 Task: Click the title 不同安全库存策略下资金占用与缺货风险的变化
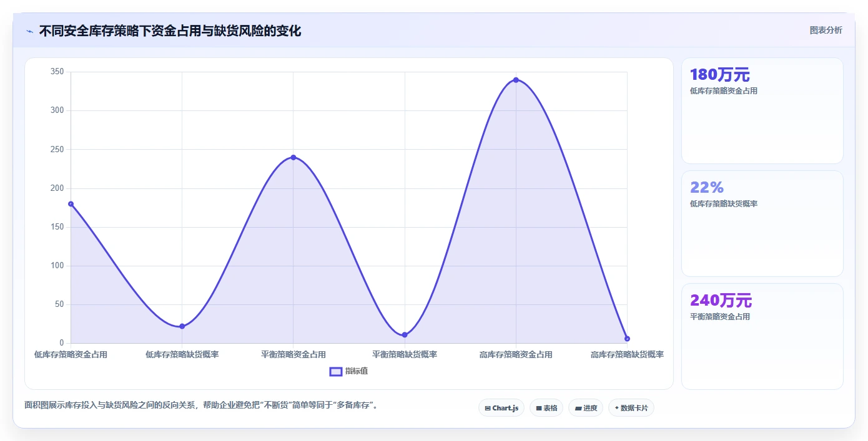(170, 31)
